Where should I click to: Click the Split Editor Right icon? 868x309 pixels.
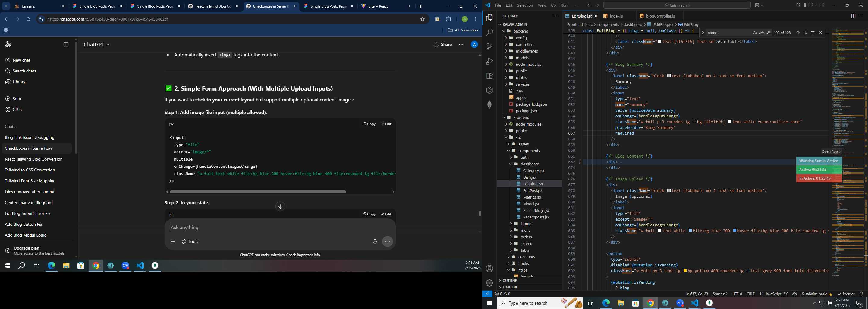pos(853,16)
